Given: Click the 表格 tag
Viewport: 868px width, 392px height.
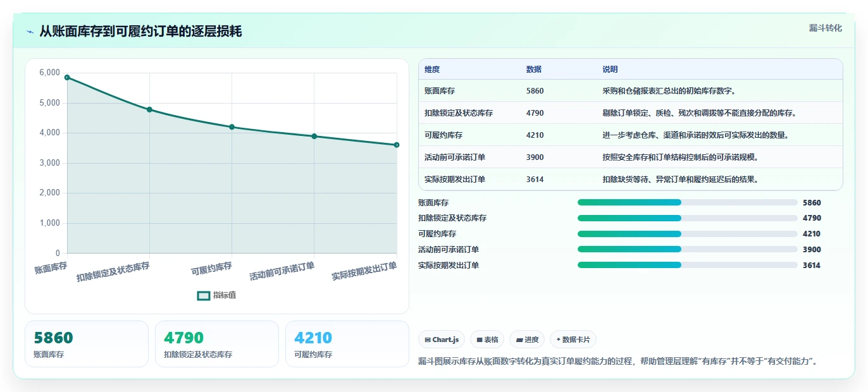Looking at the screenshot, I should click(487, 340).
